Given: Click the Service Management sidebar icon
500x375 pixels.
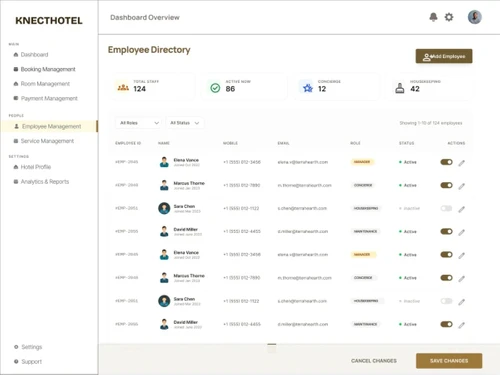Looking at the screenshot, I should click(x=16, y=141).
